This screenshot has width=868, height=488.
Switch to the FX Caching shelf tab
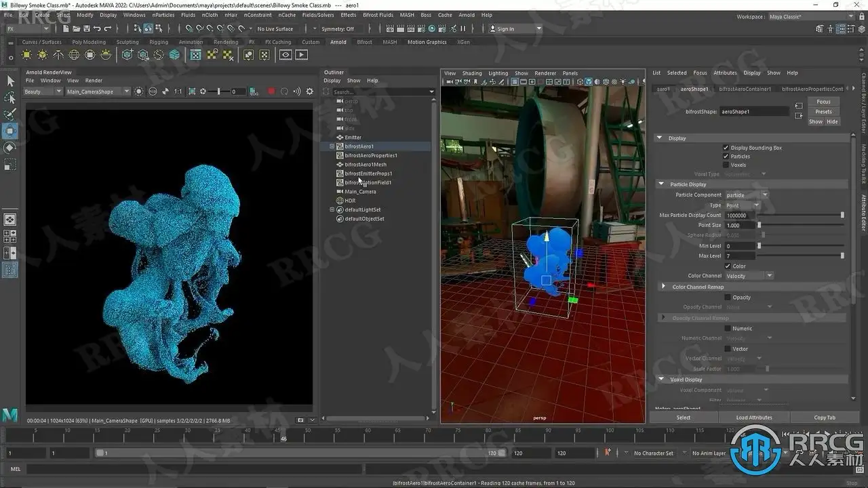(x=277, y=42)
